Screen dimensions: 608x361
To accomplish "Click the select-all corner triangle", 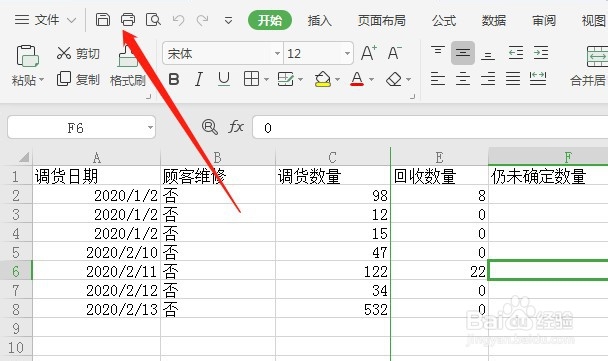I will click(x=24, y=157).
